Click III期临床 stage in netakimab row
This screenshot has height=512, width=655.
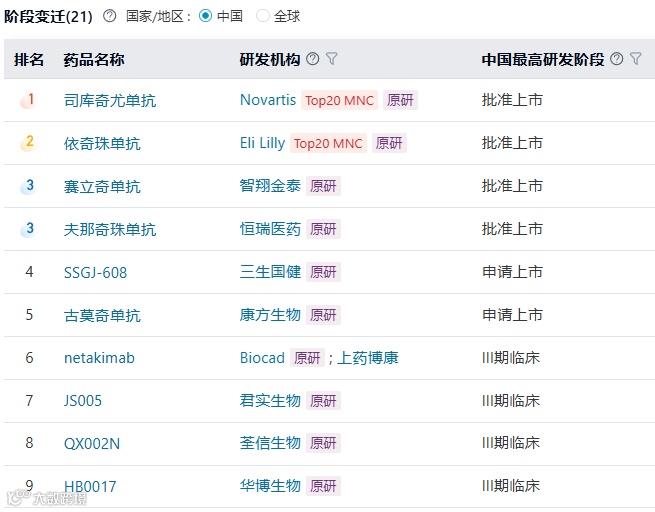point(511,358)
